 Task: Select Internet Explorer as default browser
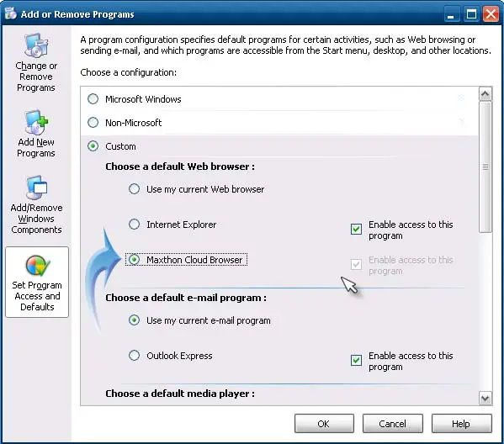134,224
